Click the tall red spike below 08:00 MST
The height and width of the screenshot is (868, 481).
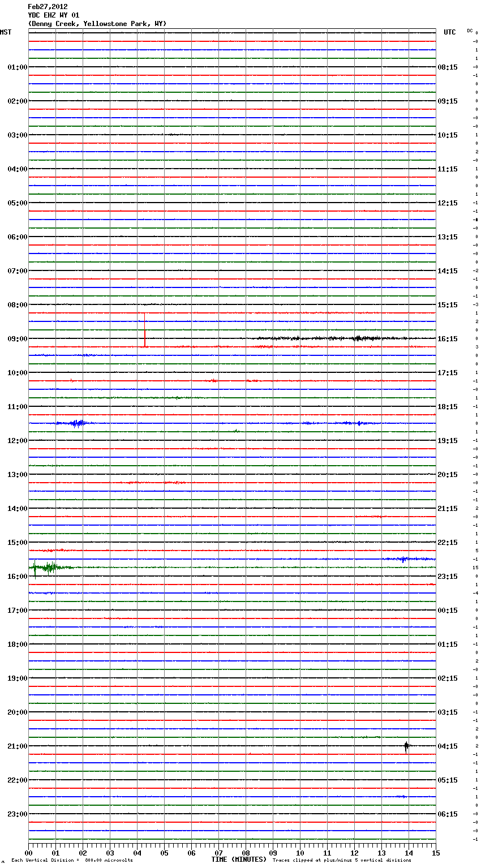(145, 330)
